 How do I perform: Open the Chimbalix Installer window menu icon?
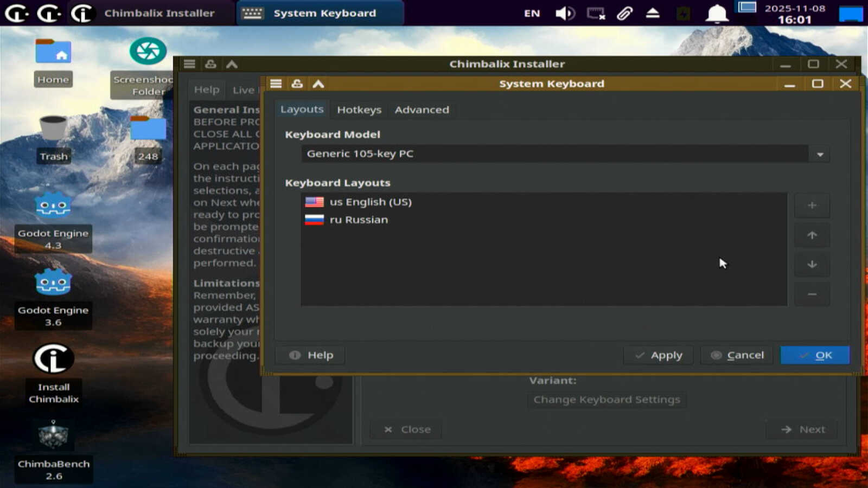click(189, 64)
